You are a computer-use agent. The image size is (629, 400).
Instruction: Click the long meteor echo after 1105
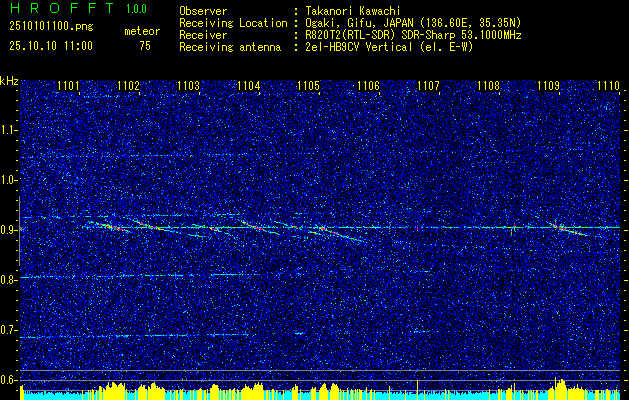(340, 234)
